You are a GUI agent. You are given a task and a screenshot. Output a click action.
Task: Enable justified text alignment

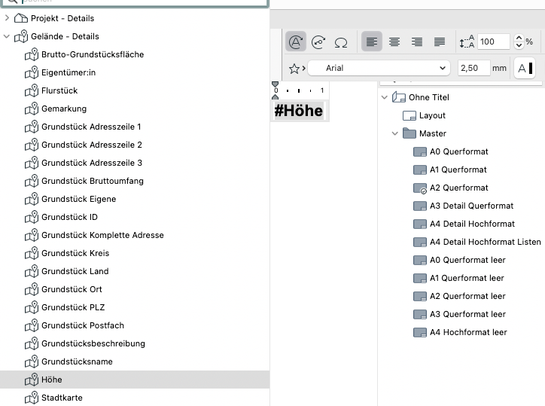[x=439, y=42]
